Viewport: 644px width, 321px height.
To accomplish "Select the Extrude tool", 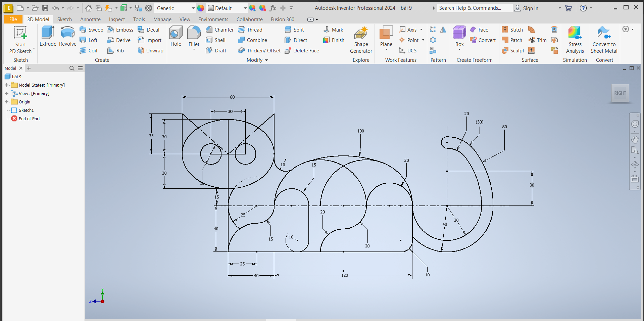I will (x=48, y=36).
